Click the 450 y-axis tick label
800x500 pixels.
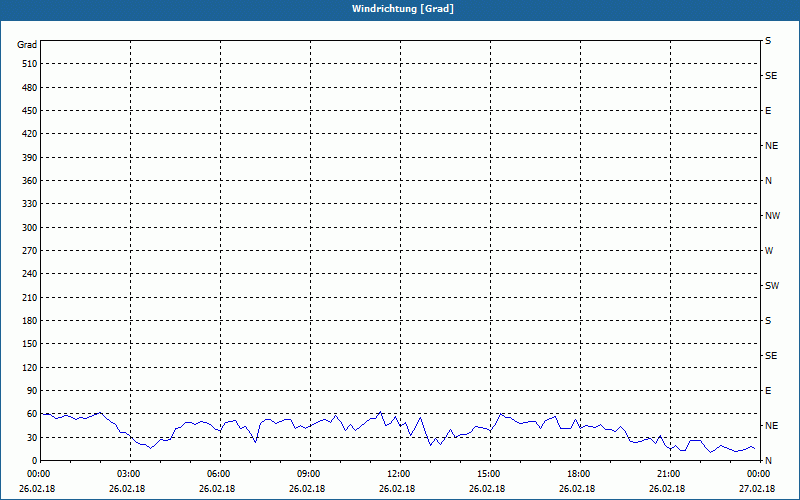click(x=30, y=111)
